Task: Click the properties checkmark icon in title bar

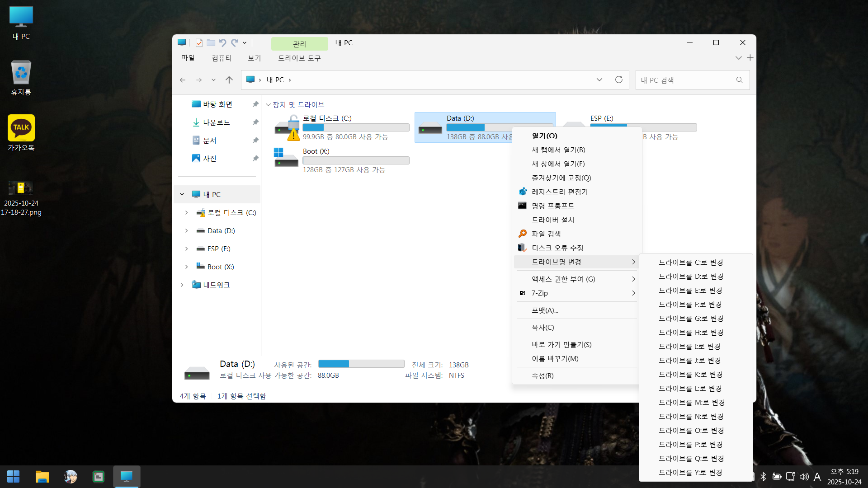Action: pos(199,43)
